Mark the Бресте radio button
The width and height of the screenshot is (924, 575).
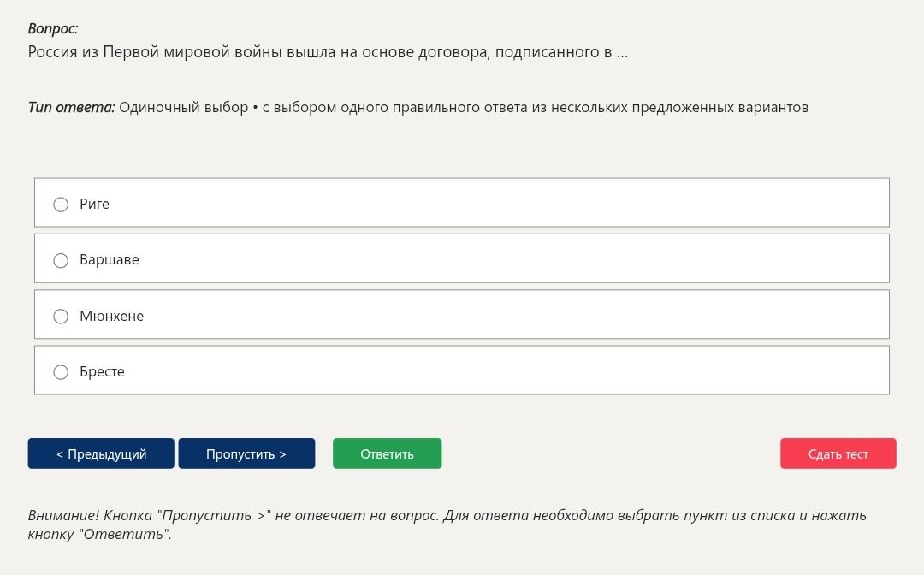point(61,372)
